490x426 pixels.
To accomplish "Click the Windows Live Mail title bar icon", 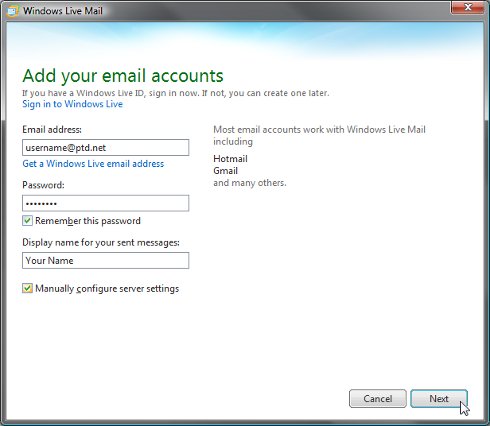I will tap(12, 11).
